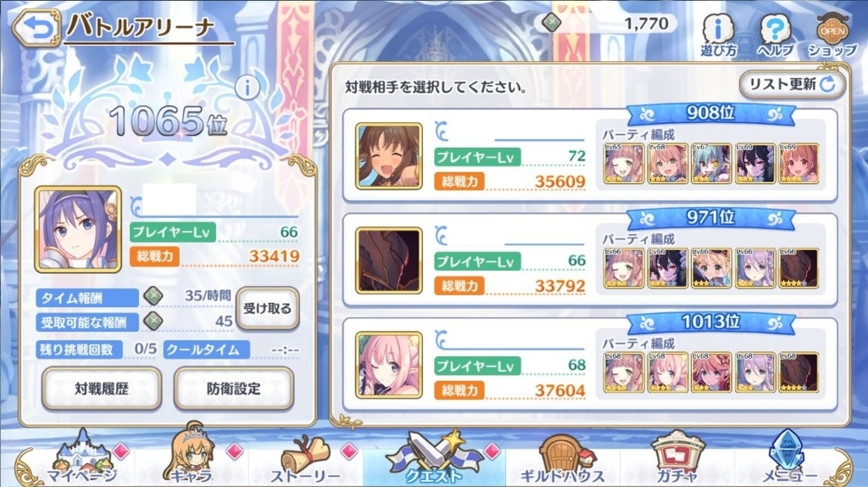Open the ギルドハウス door icon
Image resolution: width=868 pixels, height=487 pixels.
click(x=563, y=459)
